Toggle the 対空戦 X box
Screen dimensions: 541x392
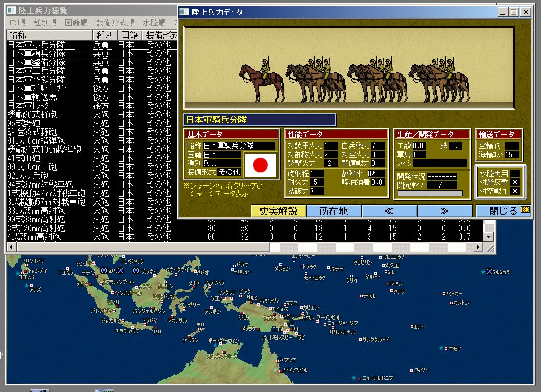tap(515, 191)
